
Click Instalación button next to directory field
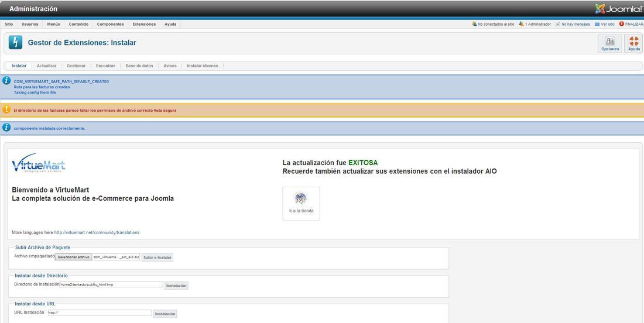click(177, 286)
